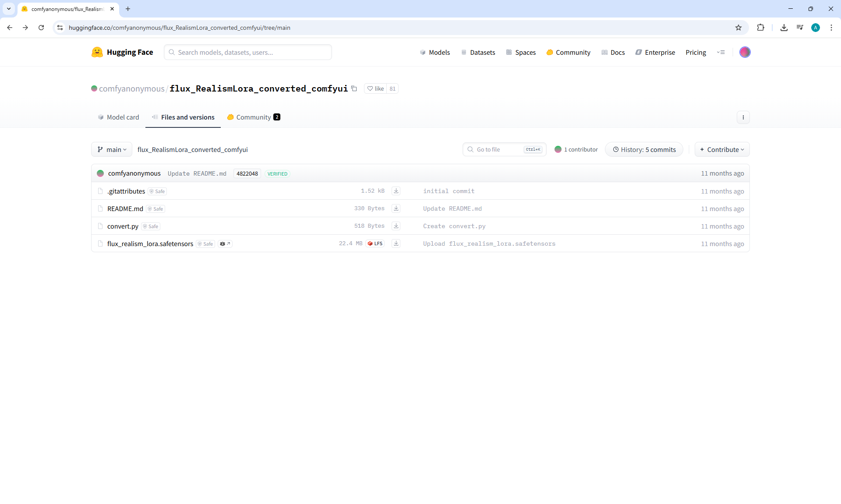Viewport: 841px width, 504px height.
Task: Switch to the Model card tab
Action: click(118, 117)
